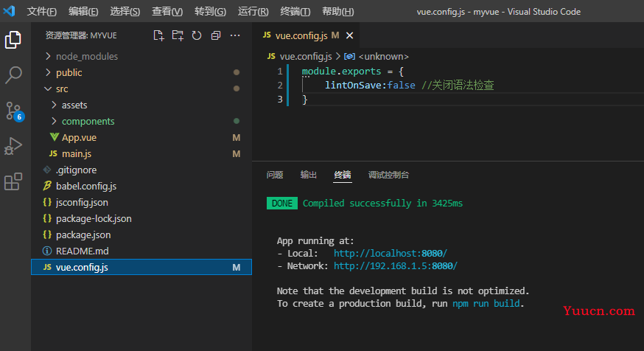Click line number 1 in the editor gutter
The width and height of the screenshot is (644, 351).
tap(280, 71)
